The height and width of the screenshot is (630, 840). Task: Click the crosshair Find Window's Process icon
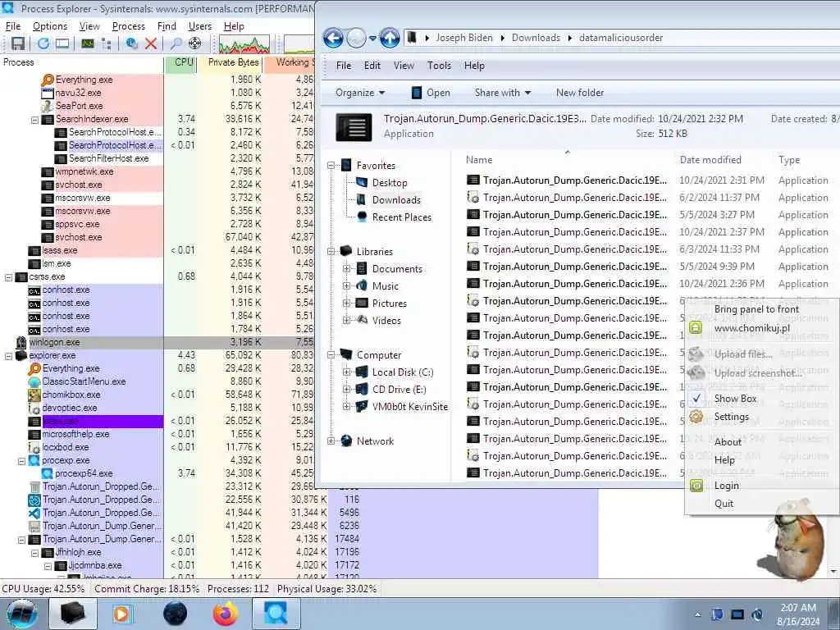click(x=195, y=43)
